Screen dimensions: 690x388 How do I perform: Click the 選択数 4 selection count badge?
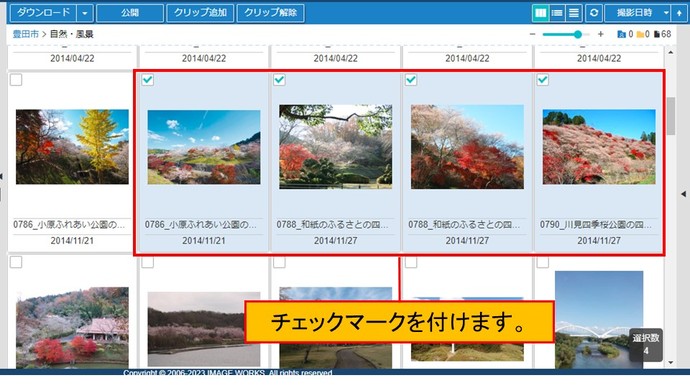[x=646, y=344]
